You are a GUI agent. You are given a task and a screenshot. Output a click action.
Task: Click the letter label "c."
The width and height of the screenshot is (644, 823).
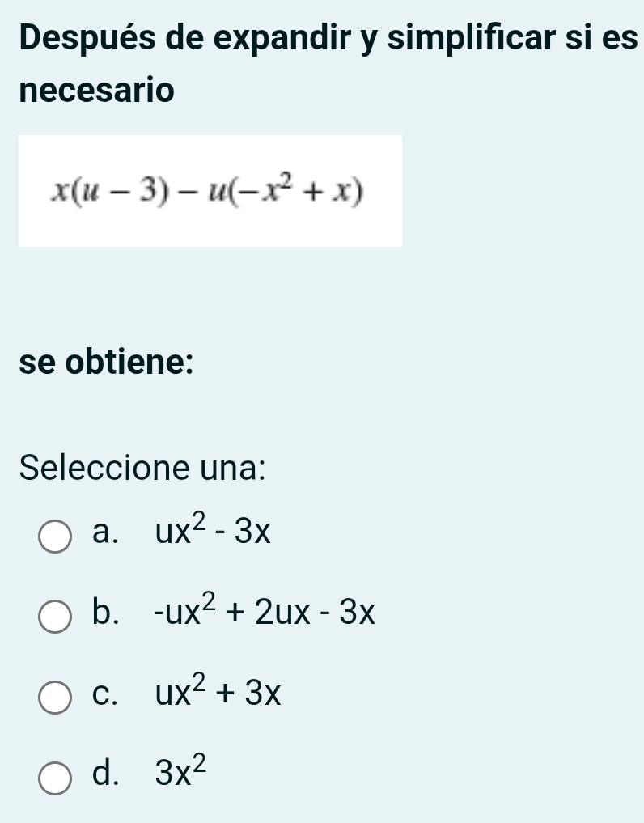[x=105, y=694]
